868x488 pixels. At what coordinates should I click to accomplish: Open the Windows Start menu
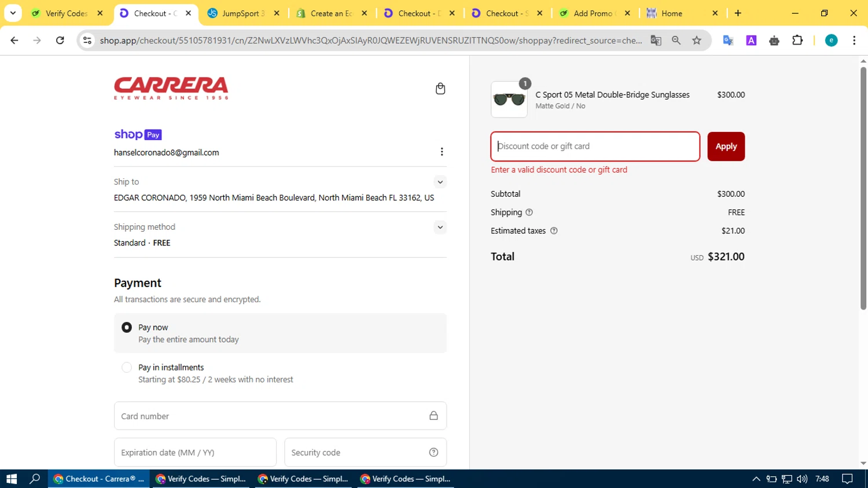coord(12,479)
